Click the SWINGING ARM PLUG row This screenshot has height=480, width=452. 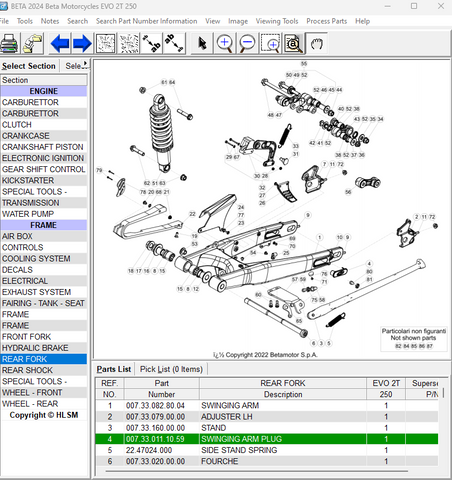tap(267, 439)
